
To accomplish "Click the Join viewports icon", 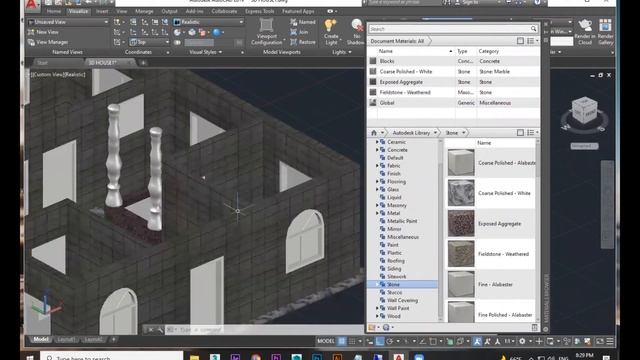I will click(293, 32).
